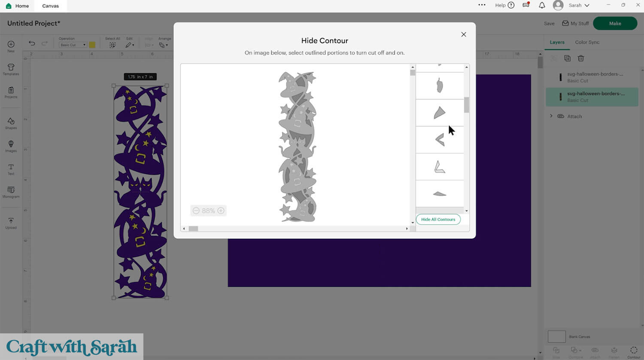644x360 pixels.
Task: Click the Untitled Project title
Action: pyautogui.click(x=34, y=23)
